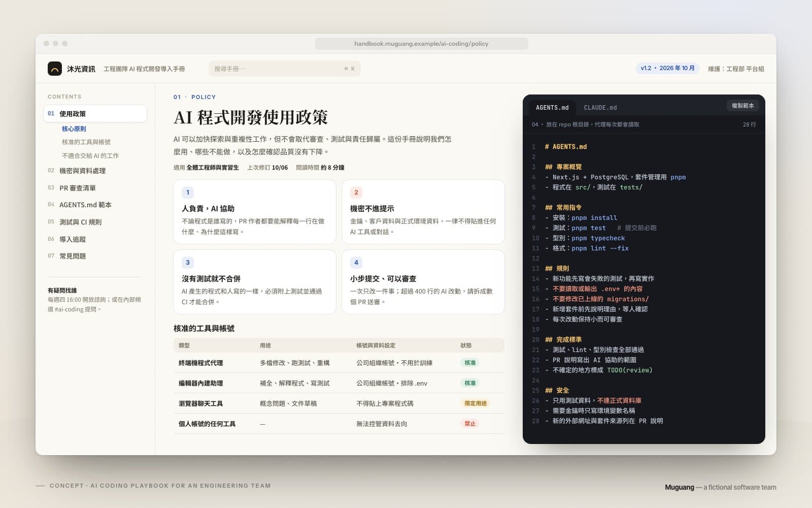Click the 工程團隊 AI 程式開發導入手冊 subtitle
812x508 pixels.
[144, 69]
